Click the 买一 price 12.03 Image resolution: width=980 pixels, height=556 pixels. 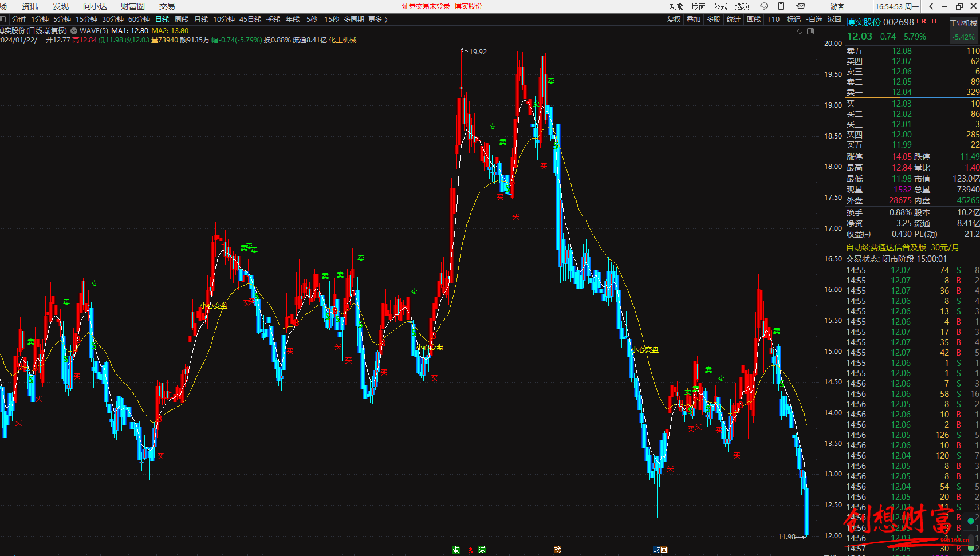coord(902,104)
